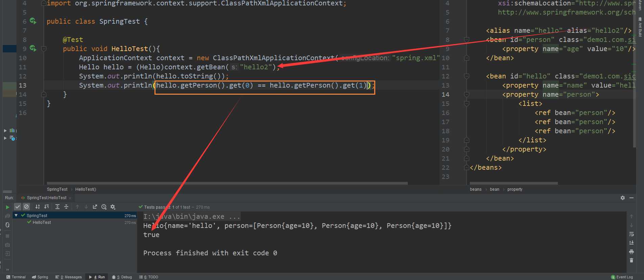Open Ant Build side panel
644x280 pixels.
click(x=640, y=27)
